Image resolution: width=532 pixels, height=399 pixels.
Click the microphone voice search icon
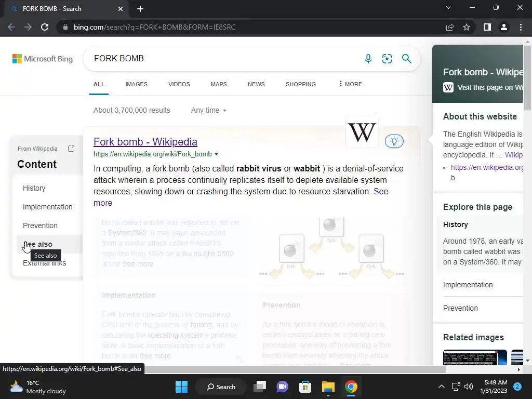pyautogui.click(x=368, y=59)
